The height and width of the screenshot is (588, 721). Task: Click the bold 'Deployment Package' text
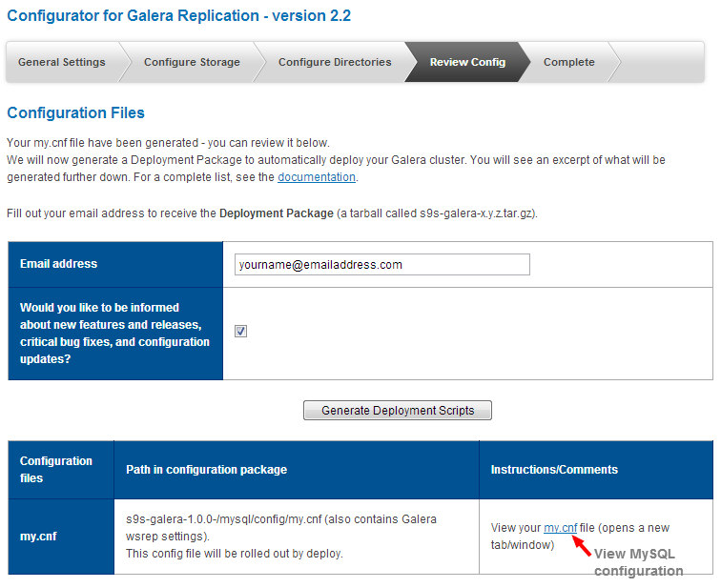coord(277,213)
